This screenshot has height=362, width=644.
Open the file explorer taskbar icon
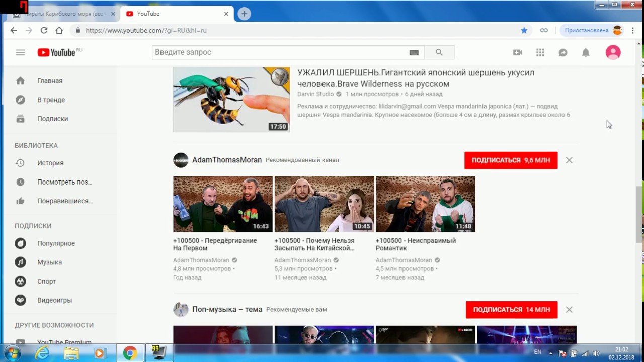click(71, 353)
